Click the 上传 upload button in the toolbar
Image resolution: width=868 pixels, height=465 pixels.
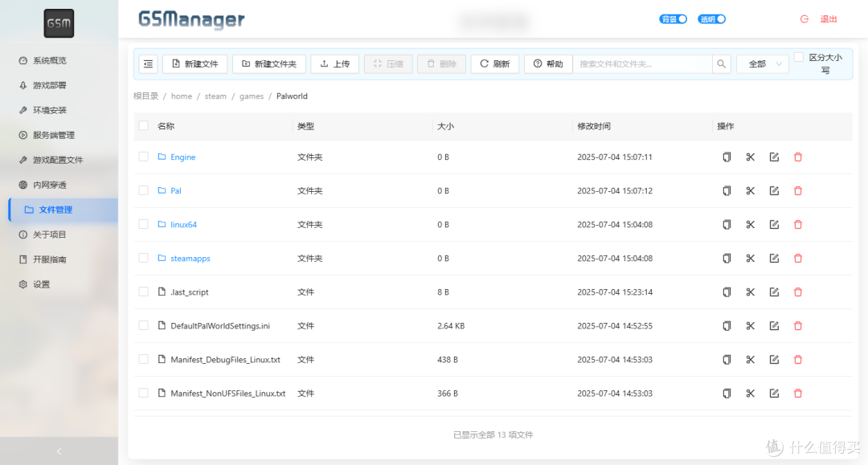334,63
